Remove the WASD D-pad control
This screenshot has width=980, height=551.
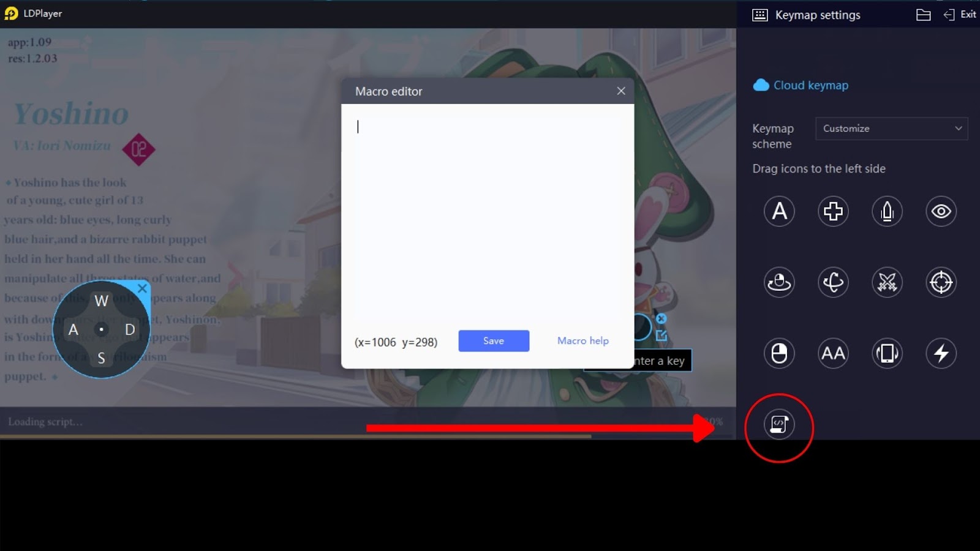pyautogui.click(x=142, y=288)
